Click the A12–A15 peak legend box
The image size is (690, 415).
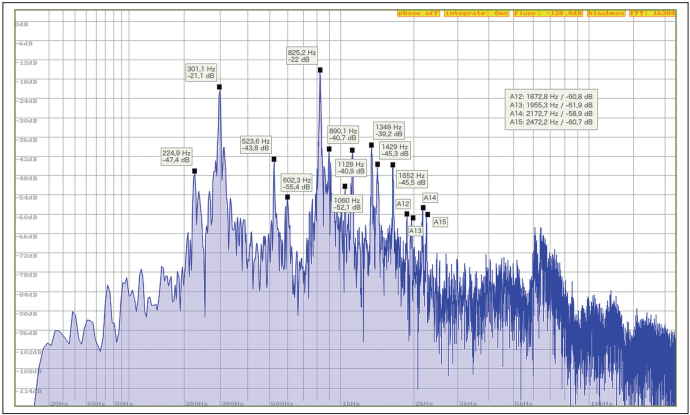[x=550, y=109]
